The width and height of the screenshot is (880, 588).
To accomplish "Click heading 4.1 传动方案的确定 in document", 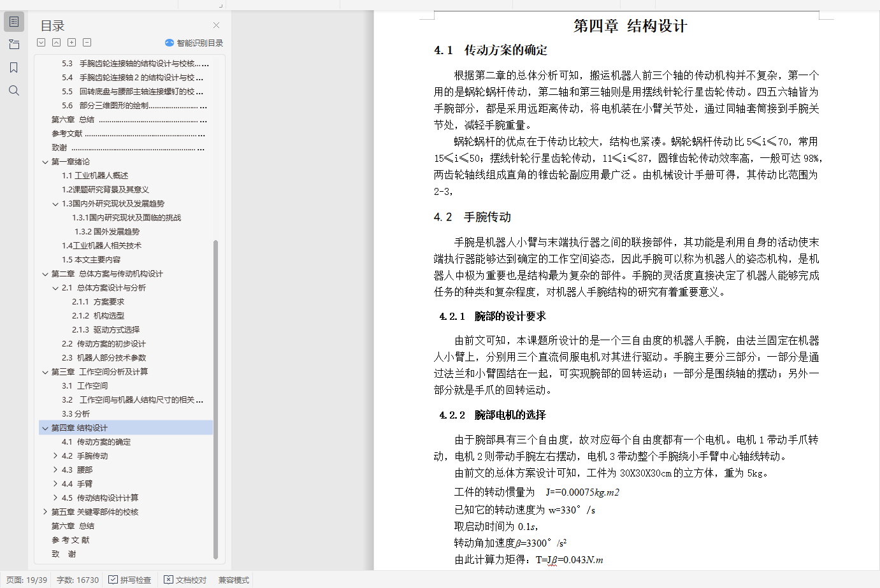I will click(491, 50).
